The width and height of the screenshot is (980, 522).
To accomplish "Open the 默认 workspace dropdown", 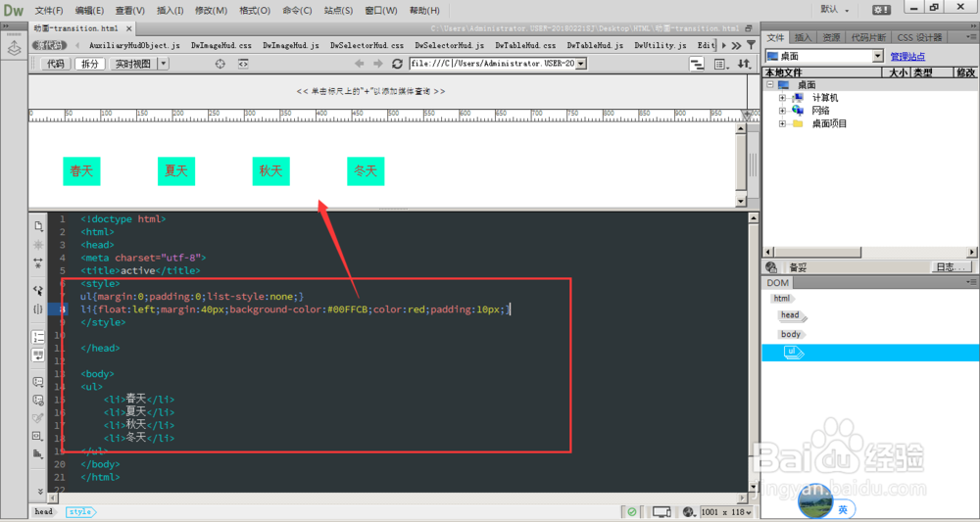I will click(835, 10).
